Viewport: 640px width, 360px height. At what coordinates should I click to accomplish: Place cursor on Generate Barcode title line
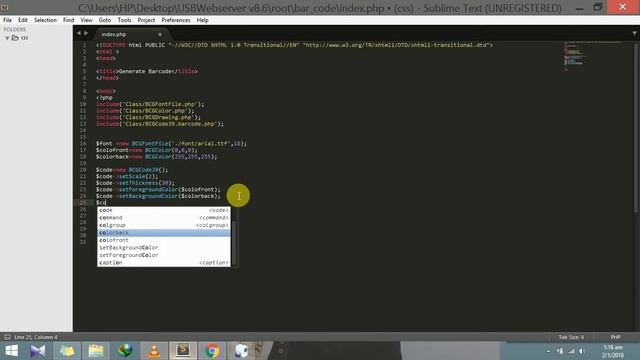coord(147,71)
